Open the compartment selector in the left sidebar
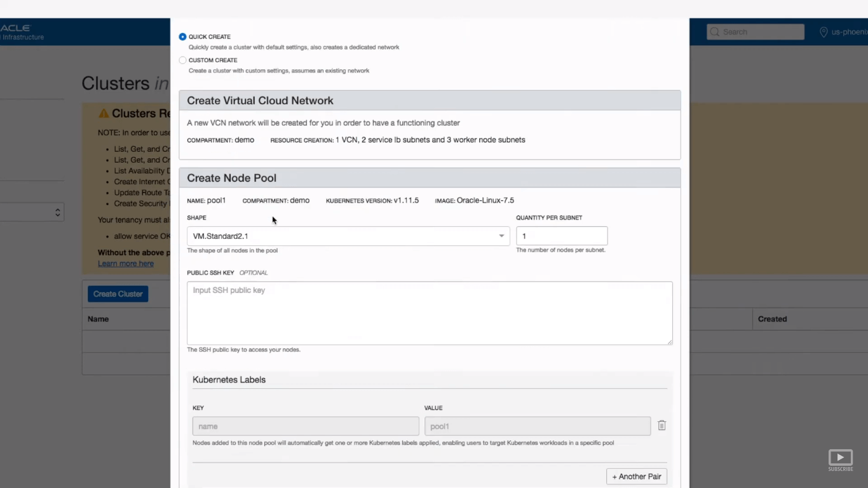 click(x=32, y=212)
